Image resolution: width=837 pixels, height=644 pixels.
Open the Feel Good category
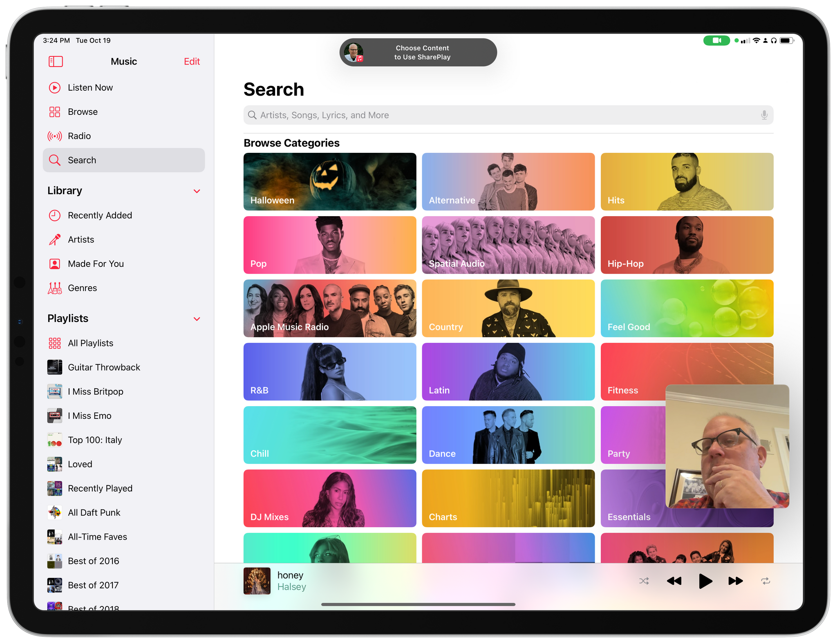point(687,309)
